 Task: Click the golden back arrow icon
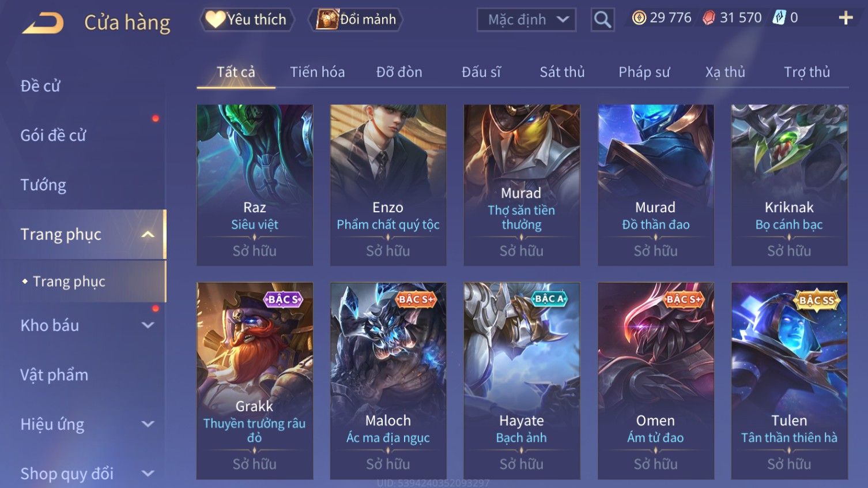[x=43, y=23]
